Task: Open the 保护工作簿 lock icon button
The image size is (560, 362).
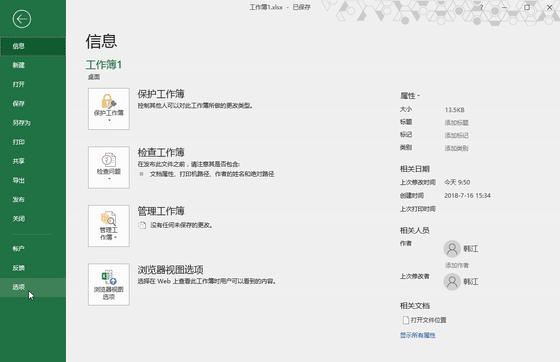Action: 109,109
